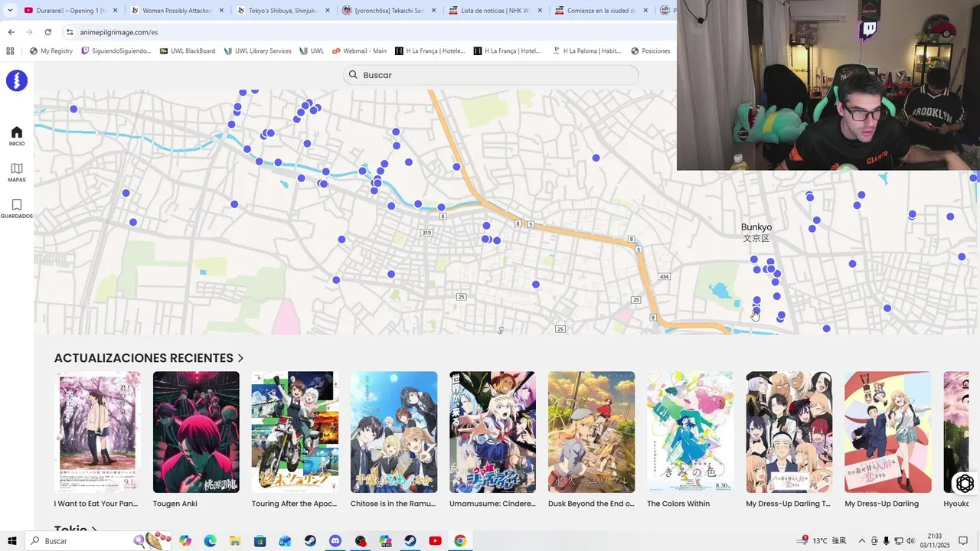Close the Durarara!! Opening 1 tab

(116, 11)
